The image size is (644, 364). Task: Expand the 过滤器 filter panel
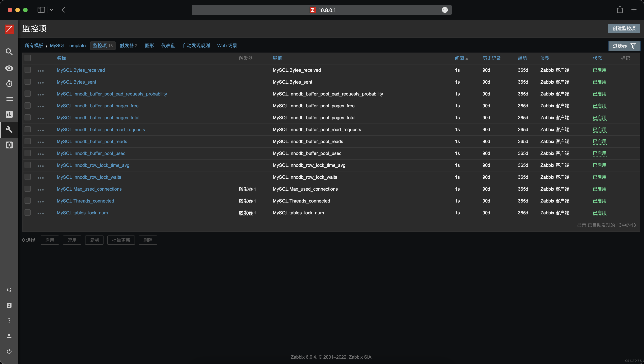[624, 46]
